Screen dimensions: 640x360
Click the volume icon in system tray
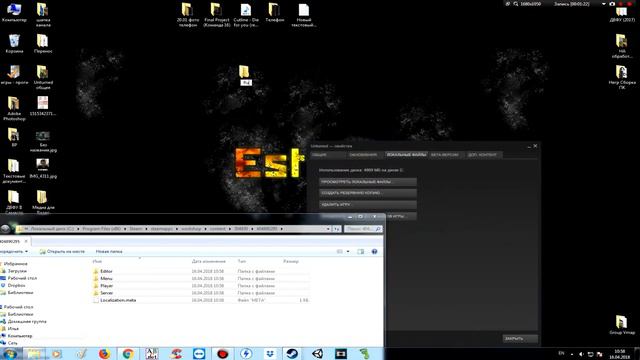point(581,354)
